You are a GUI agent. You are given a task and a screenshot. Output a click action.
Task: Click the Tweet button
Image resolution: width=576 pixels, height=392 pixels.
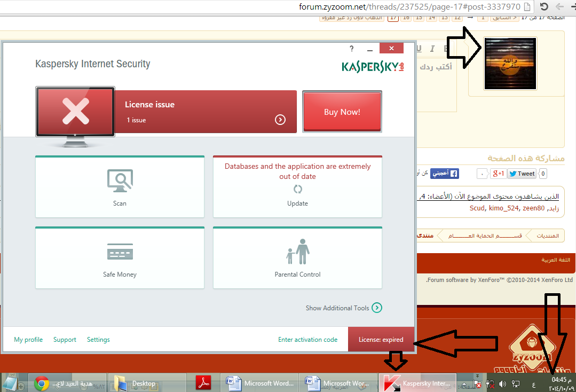(x=522, y=174)
